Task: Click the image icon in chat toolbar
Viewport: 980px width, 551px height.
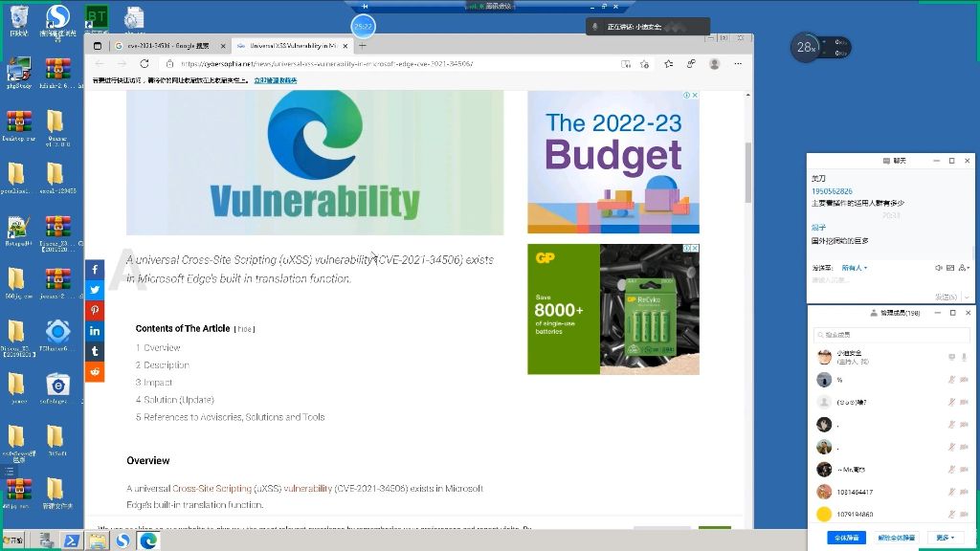Action: coord(950,268)
